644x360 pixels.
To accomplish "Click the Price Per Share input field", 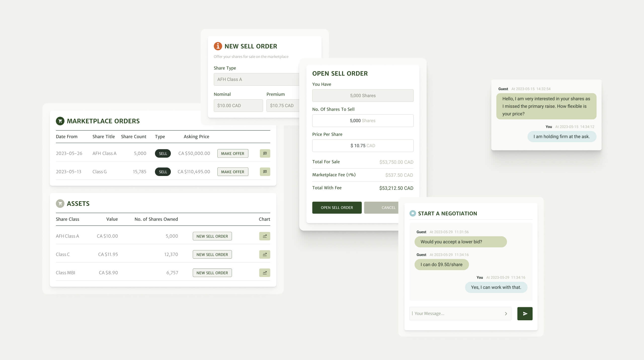I will click(x=363, y=146).
